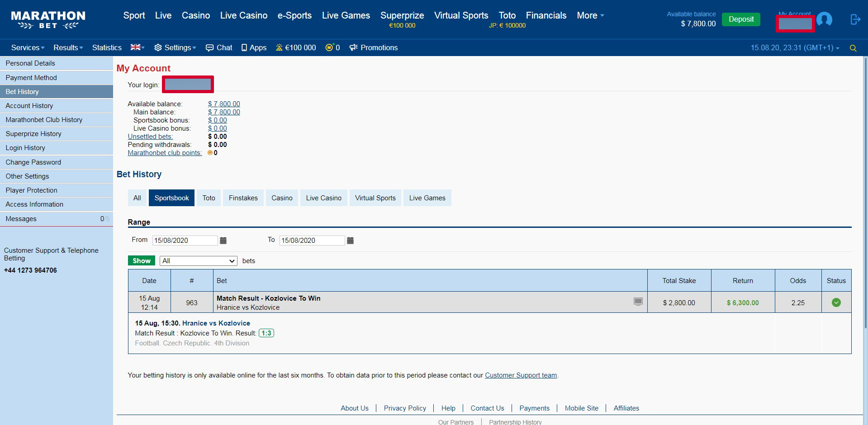Viewport: 868px width, 425px height.
Task: Open Chat from the toolbar
Action: click(219, 47)
